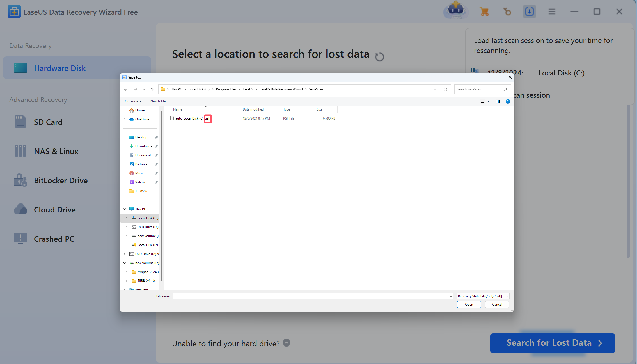Go back in Save dialog
Screen dimensions: 637x364
pos(126,89)
